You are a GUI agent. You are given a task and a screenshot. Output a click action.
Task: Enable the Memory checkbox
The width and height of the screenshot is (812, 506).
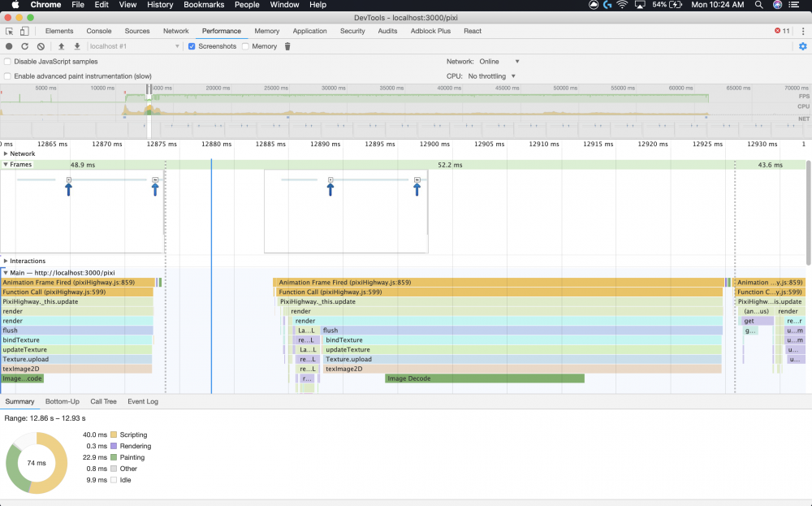245,46
